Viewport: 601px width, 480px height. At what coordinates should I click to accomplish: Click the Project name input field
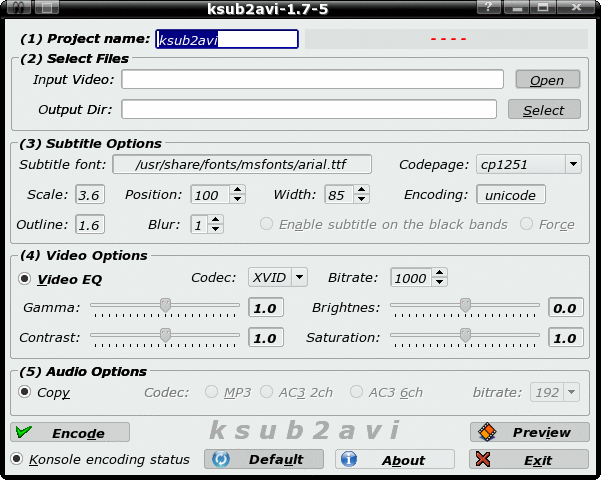coord(227,39)
